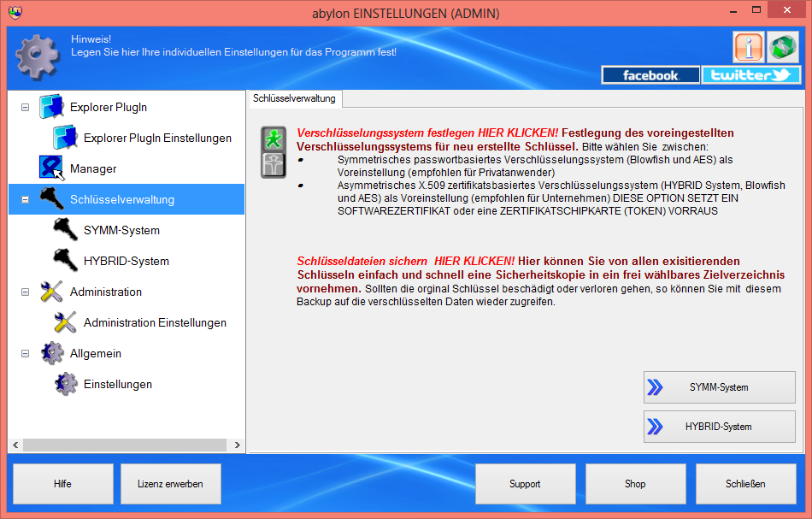812x519 pixels.
Task: Click the Administration tools icon
Action: tap(51, 292)
